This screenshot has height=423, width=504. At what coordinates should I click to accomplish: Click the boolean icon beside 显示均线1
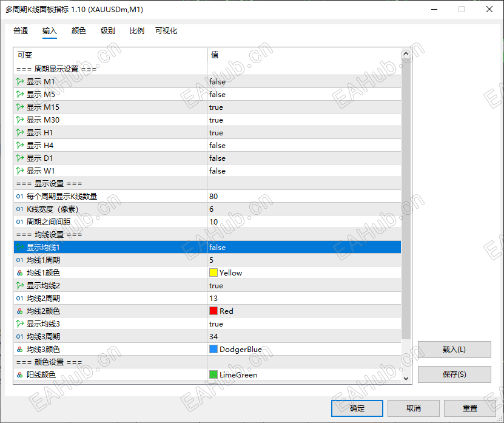20,248
